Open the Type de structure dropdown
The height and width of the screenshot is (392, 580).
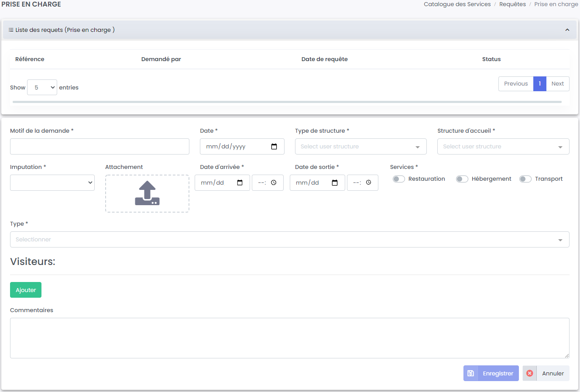tap(360, 147)
